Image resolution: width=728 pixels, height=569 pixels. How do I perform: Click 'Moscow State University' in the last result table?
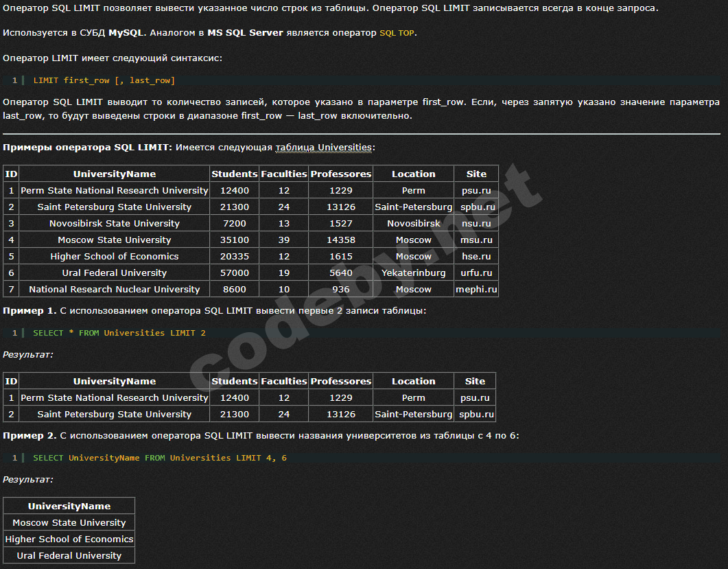tap(69, 523)
